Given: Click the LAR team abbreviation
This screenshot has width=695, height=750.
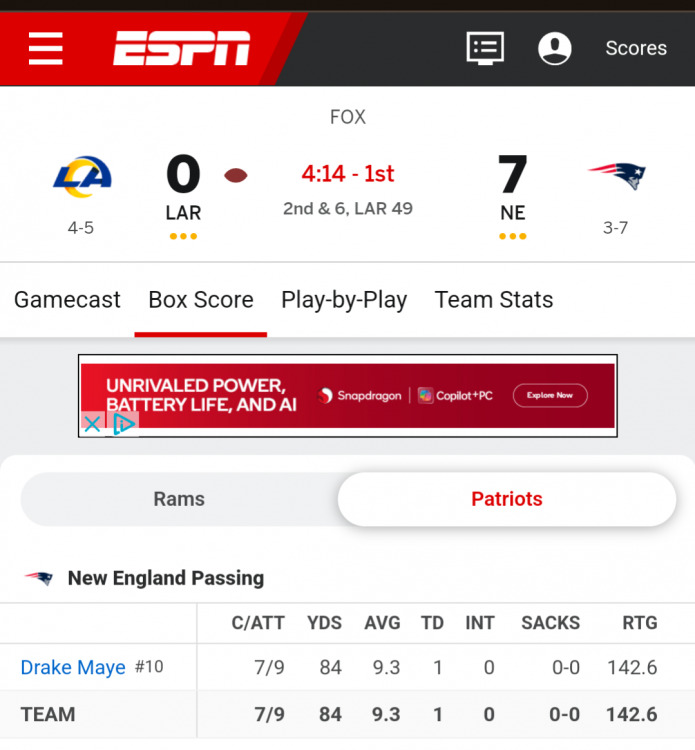Looking at the screenshot, I should pos(183,213).
